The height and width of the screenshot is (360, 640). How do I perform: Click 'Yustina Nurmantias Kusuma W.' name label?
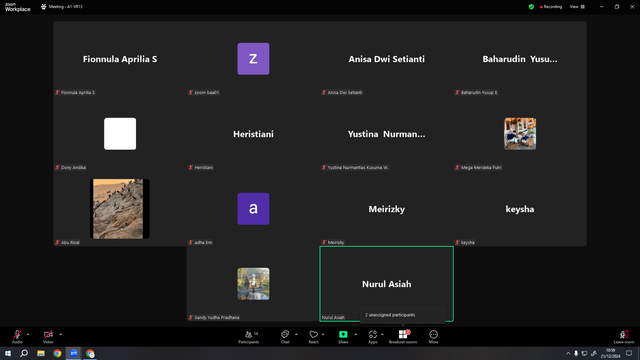click(358, 167)
